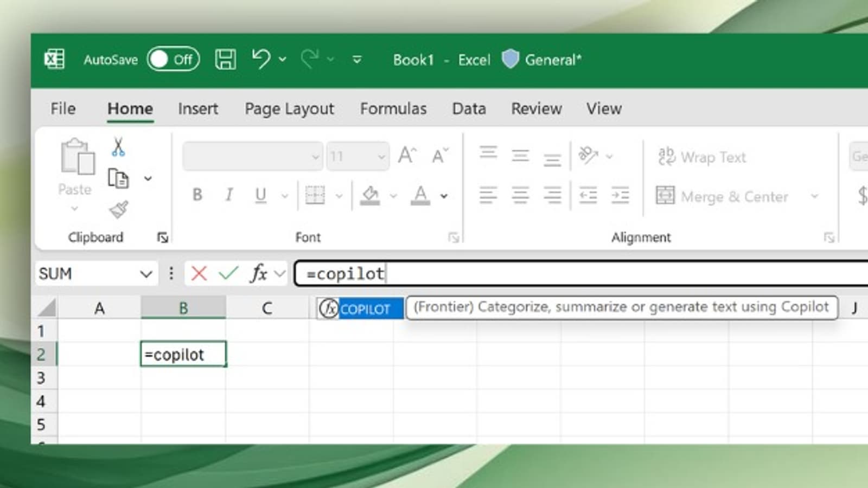The image size is (868, 488).
Task: Apply the Font Color letter A
Action: (x=420, y=195)
